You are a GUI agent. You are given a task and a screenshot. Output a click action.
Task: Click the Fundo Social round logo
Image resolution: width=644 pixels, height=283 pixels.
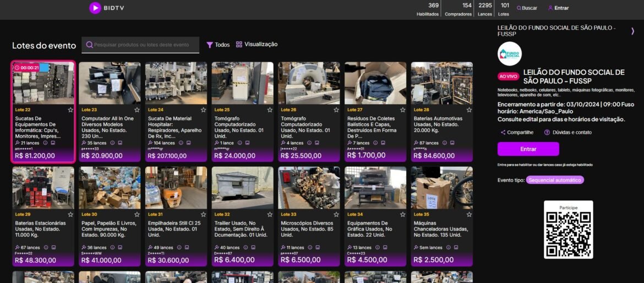(x=509, y=54)
